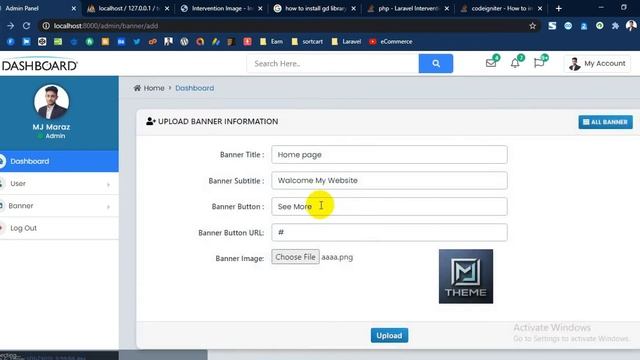640x360 pixels.
Task: Switch to the how to install gd library tab
Action: click(315, 8)
